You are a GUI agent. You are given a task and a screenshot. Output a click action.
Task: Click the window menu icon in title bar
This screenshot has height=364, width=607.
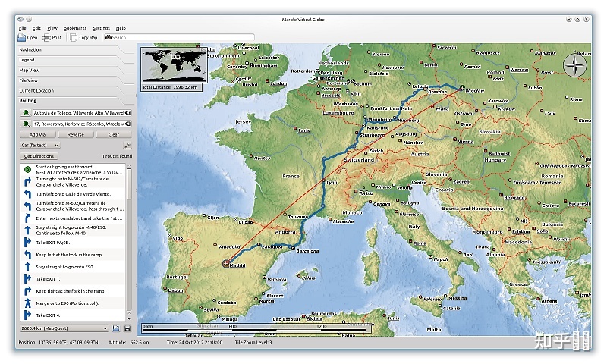[20, 20]
